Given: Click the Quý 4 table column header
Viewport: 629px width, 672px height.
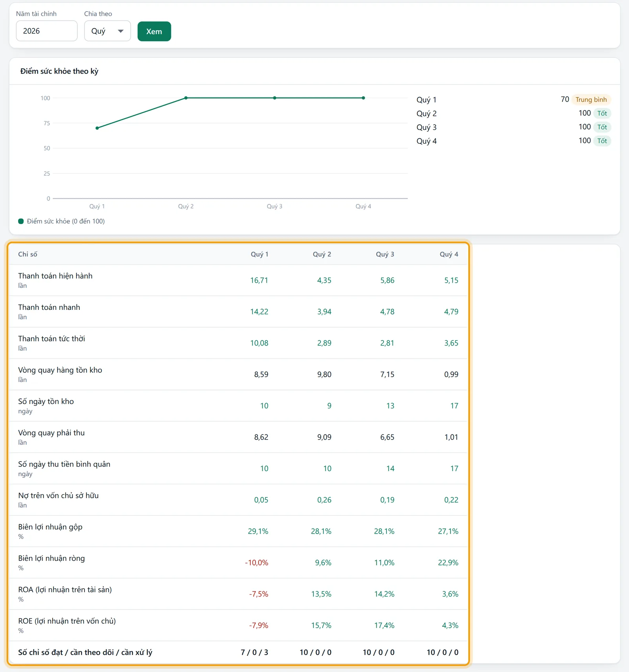Looking at the screenshot, I should pos(449,254).
